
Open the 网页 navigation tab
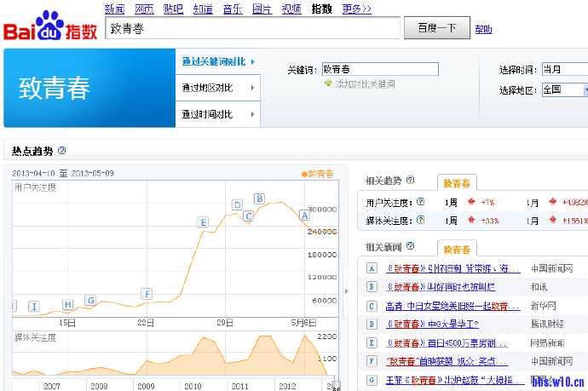click(x=144, y=9)
